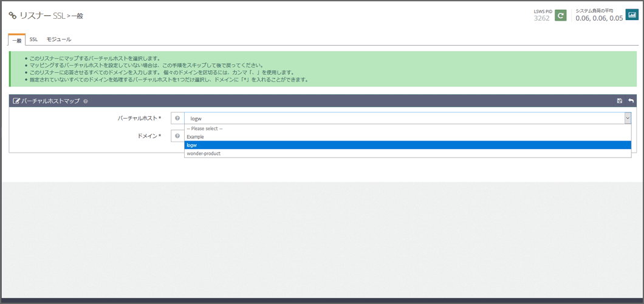Open the モジュール tab
Screen dimensions: 644x304
tap(59, 40)
